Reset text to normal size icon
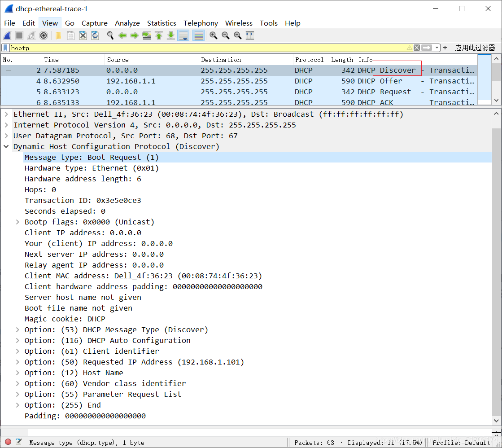The height and width of the screenshot is (448, 502). [238, 35]
